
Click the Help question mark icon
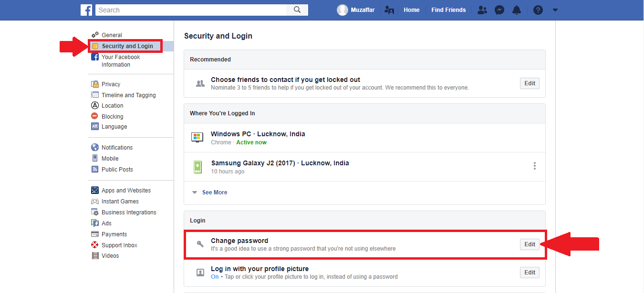coord(538,10)
